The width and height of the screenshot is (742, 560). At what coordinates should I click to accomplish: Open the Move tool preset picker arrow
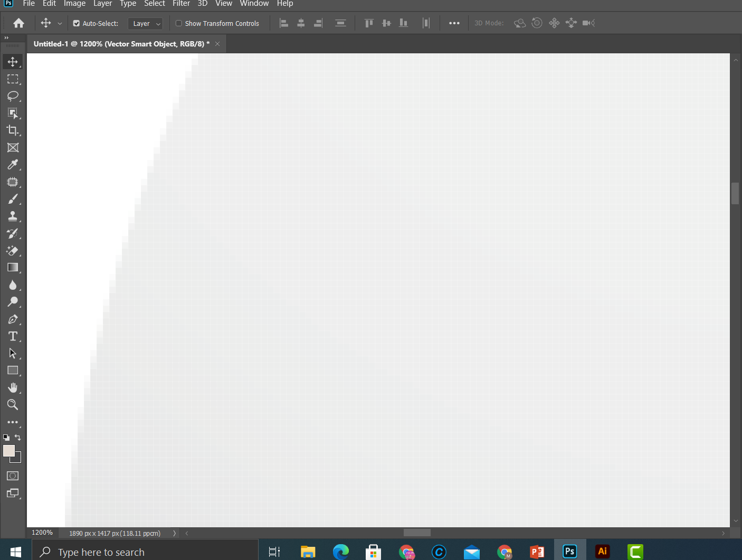60,23
